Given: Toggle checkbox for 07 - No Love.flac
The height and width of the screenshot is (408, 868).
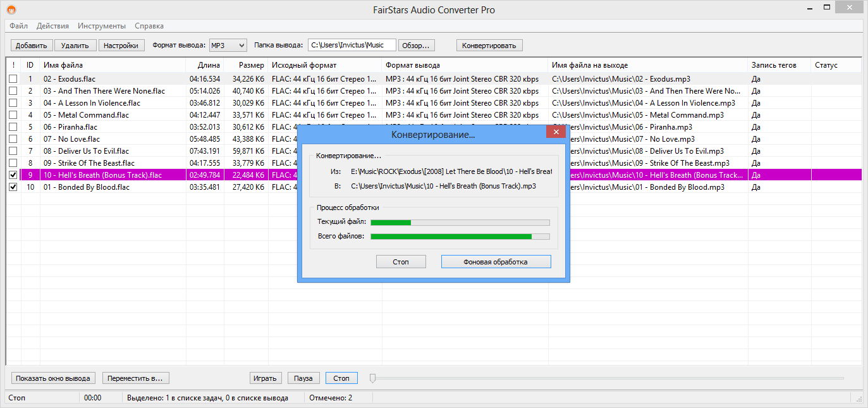Looking at the screenshot, I should pos(13,139).
